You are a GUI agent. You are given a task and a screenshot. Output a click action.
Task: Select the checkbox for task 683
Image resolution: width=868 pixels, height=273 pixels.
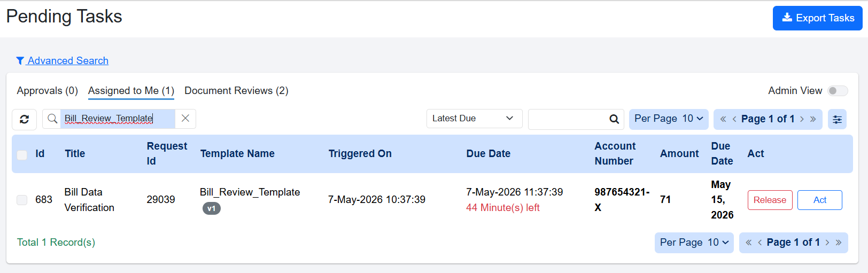(22, 200)
